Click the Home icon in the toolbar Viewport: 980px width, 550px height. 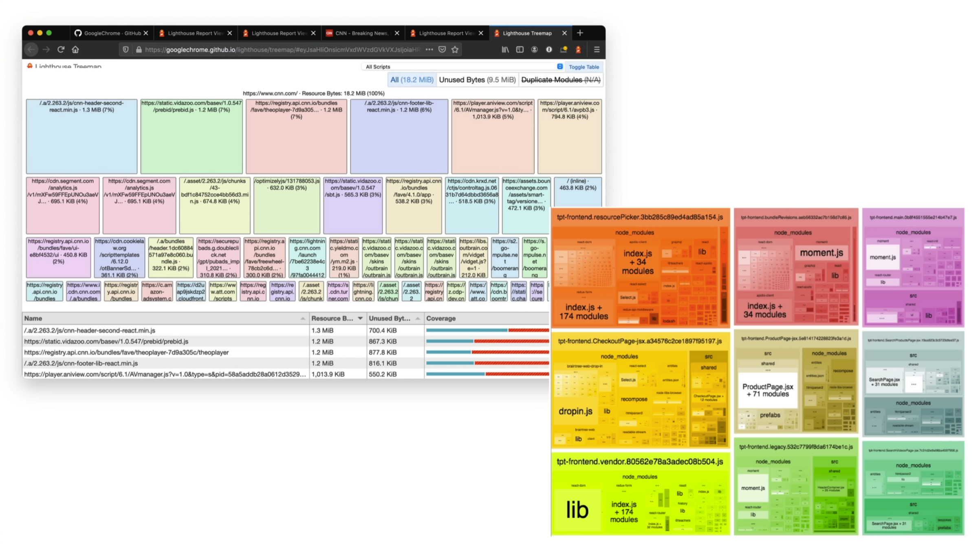coord(75,49)
